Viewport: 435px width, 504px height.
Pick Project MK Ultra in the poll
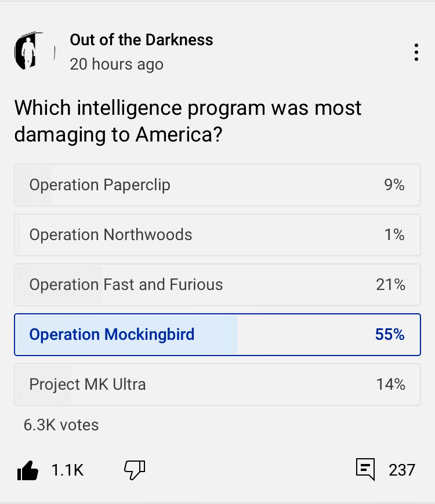217,385
